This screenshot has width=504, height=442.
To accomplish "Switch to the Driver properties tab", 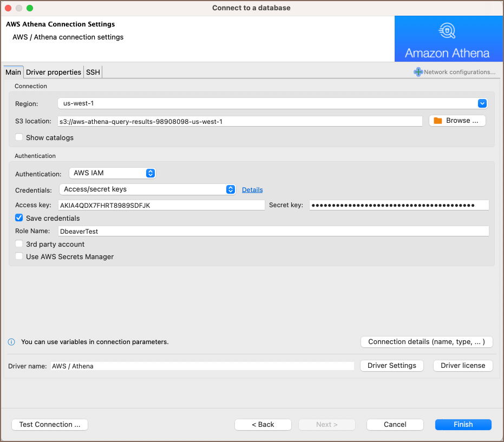I will click(x=54, y=72).
